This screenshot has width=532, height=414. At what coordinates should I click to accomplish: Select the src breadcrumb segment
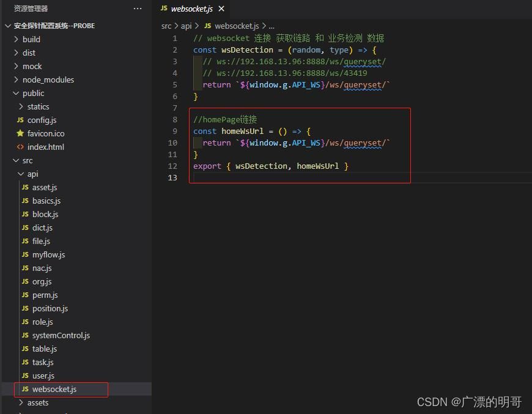166,26
